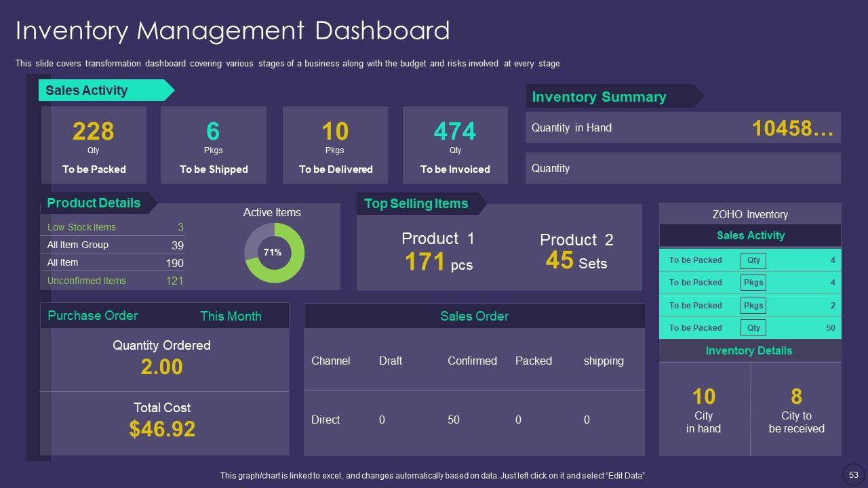The height and width of the screenshot is (488, 868).
Task: Select the Sales Activity header tab at top left
Action: pyautogui.click(x=103, y=90)
